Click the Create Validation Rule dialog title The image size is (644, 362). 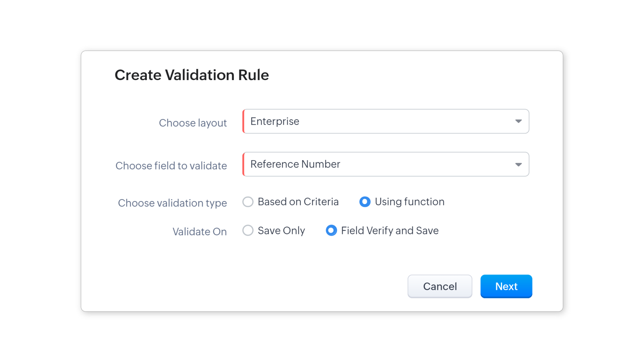(192, 75)
